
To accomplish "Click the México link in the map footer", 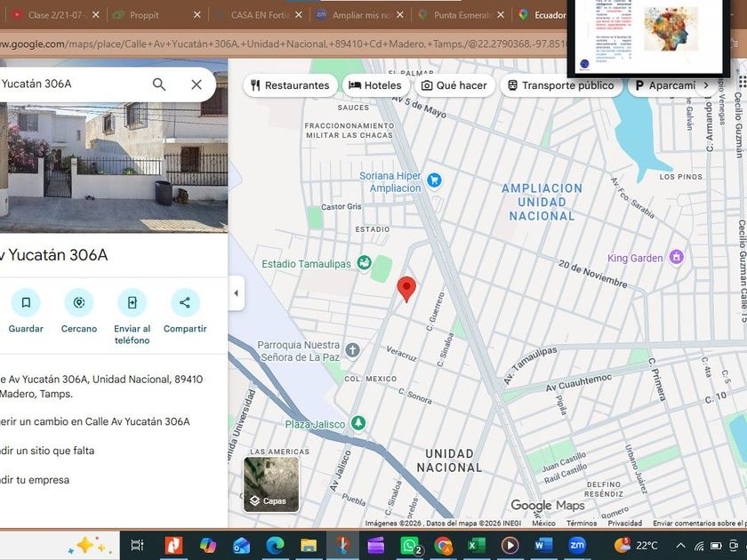I will [x=543, y=523].
